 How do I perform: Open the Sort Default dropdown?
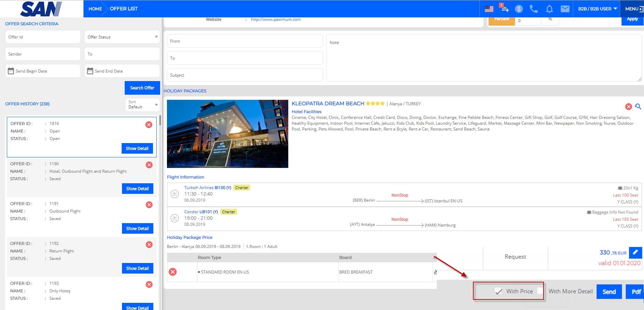[142, 105]
